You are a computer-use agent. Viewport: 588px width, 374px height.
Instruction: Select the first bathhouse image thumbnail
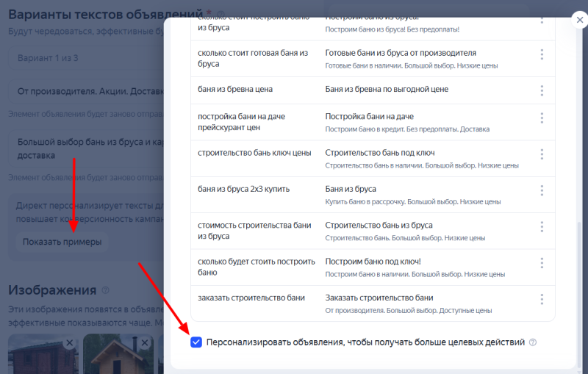coord(43,354)
